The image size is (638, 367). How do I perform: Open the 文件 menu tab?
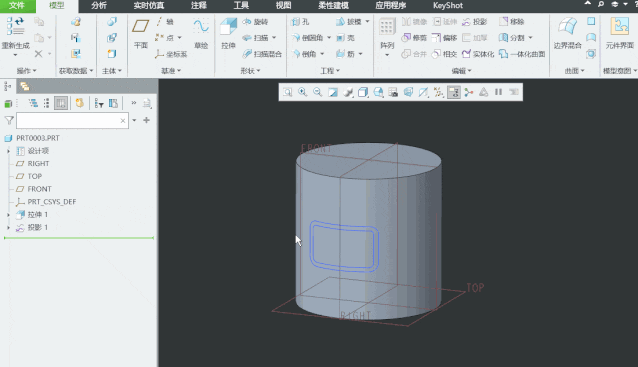coord(17,6)
